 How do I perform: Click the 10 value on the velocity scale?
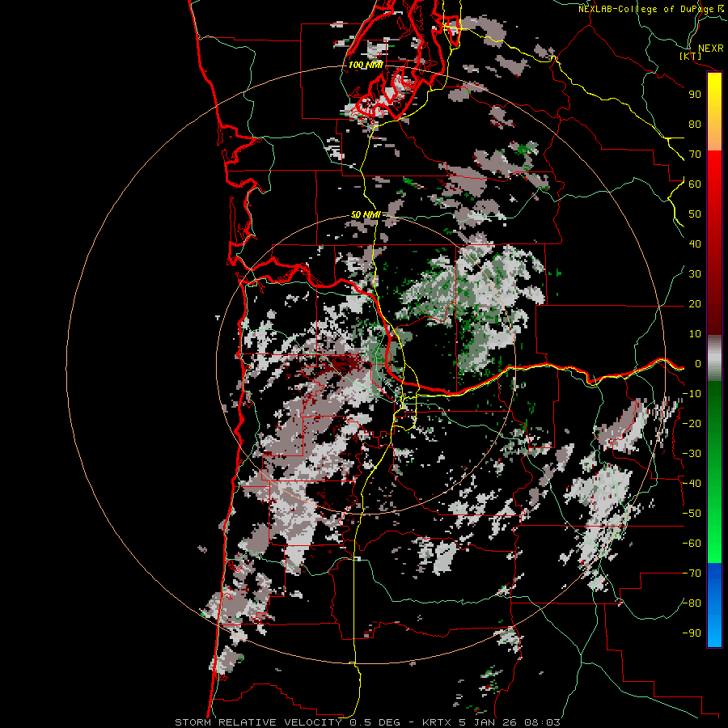click(695, 334)
